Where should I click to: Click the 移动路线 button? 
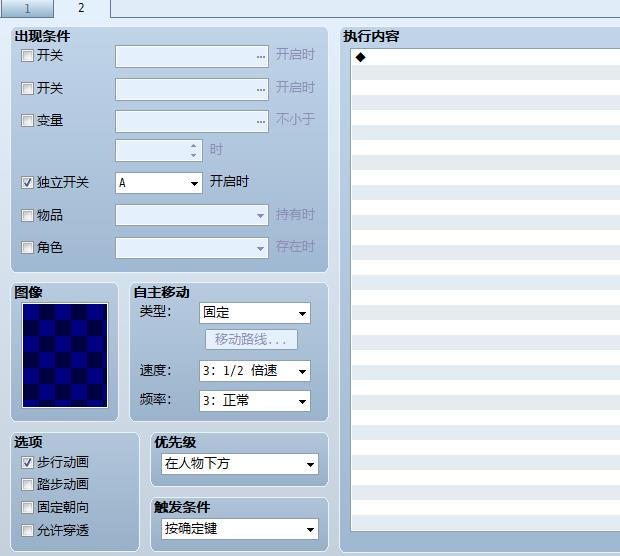pos(251,340)
